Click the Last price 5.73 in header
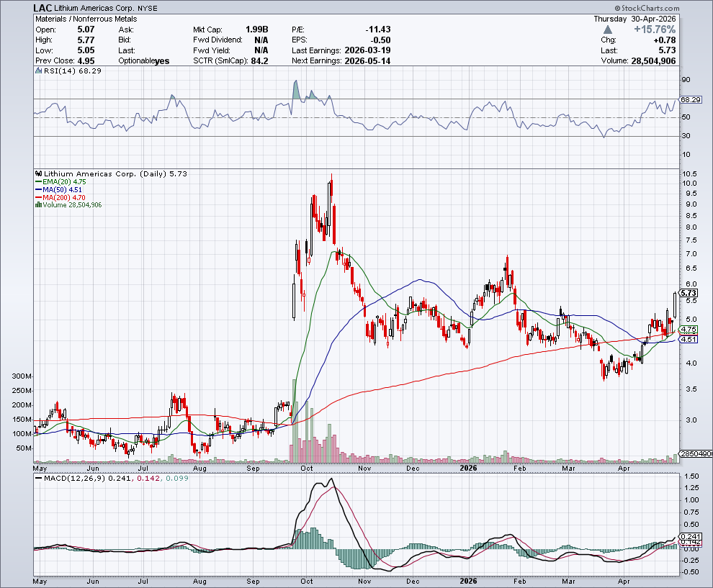The image size is (713, 588). (667, 50)
